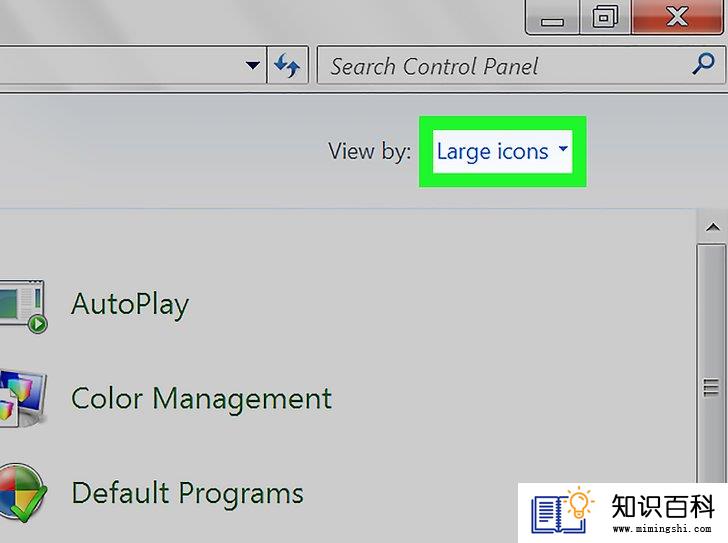Click the scrollbar up arrow

point(712,227)
